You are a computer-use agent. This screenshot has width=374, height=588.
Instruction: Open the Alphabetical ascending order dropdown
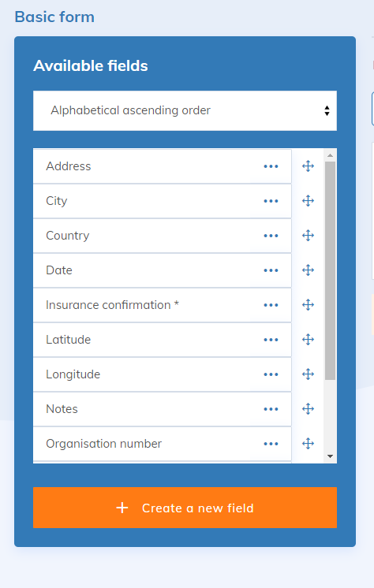185,110
